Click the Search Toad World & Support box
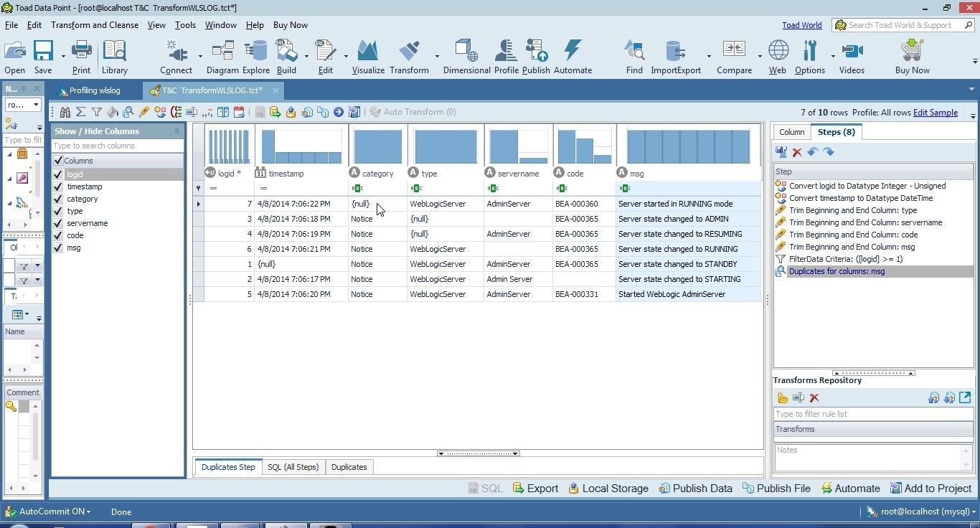 pos(903,25)
